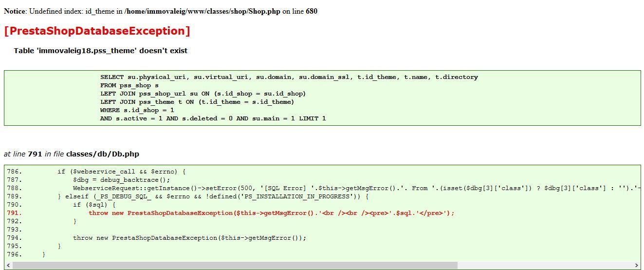Click the red highlighted line 791 throw statement
Image resolution: width=644 pixels, height=270 pixels.
click(271, 213)
